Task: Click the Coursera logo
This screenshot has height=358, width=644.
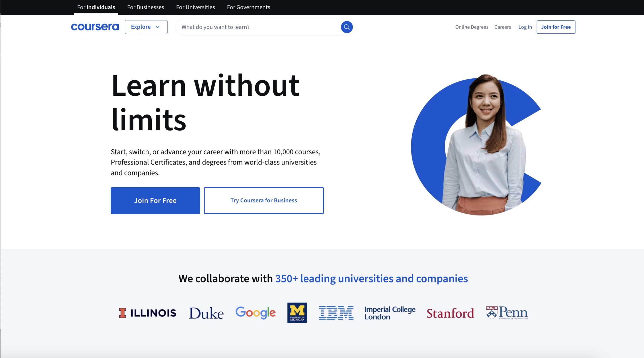Action: click(95, 27)
